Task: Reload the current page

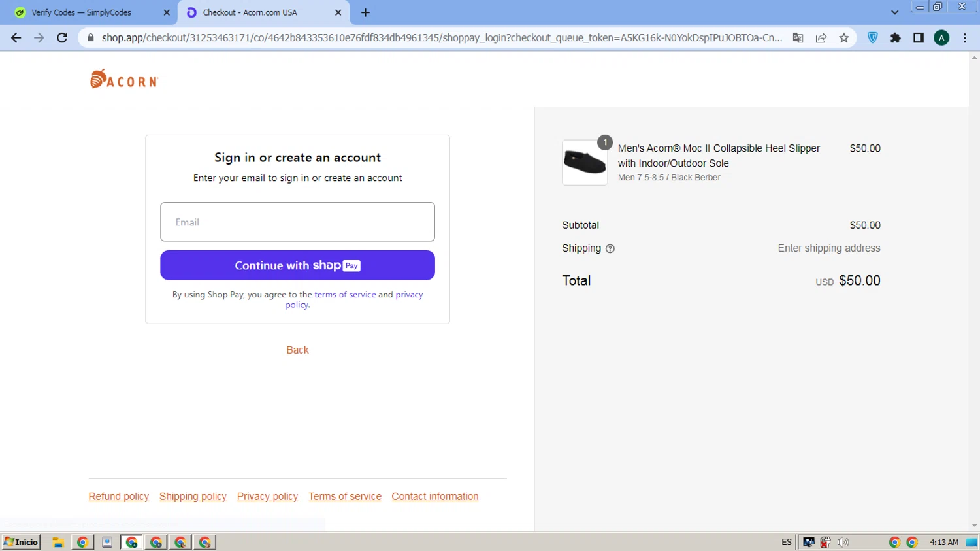Action: click(x=62, y=38)
